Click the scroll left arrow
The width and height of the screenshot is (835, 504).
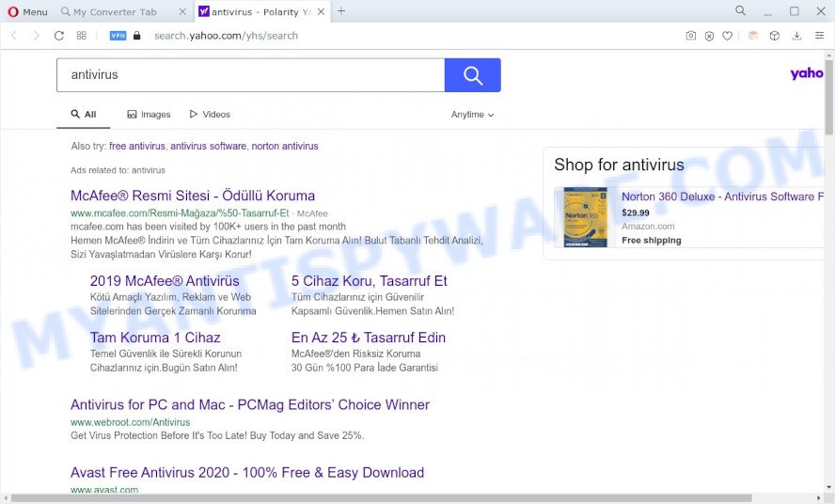pyautogui.click(x=5, y=498)
